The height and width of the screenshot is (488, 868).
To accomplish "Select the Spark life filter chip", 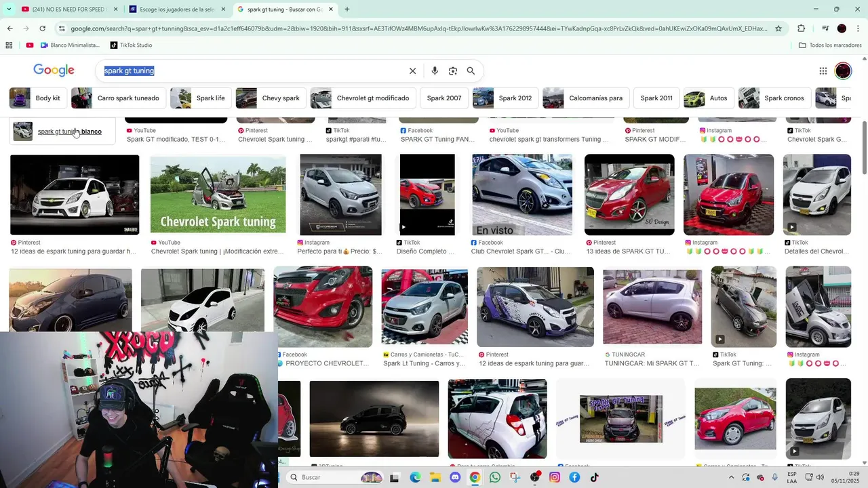I will coord(201,98).
